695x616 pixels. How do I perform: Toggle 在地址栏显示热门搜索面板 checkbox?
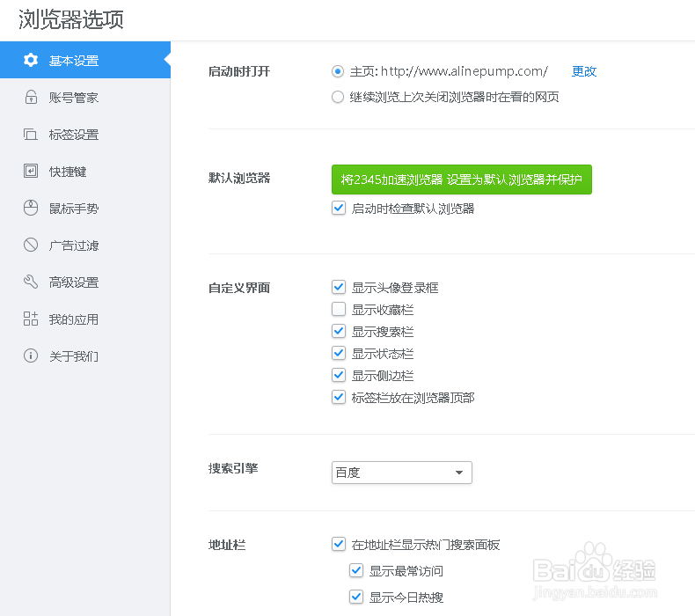(x=339, y=544)
